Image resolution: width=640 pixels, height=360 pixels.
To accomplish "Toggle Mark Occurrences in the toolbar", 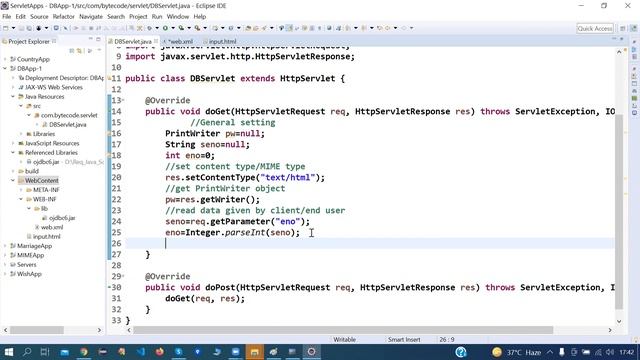I will [x=289, y=28].
